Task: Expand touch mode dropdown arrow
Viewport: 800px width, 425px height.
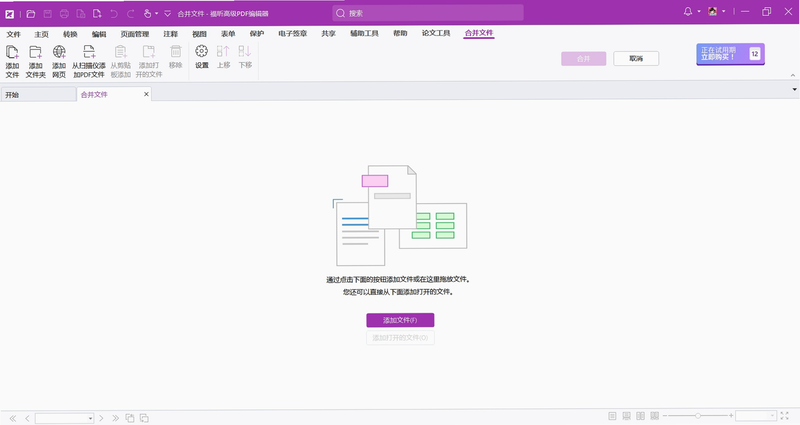Action: pyautogui.click(x=157, y=14)
